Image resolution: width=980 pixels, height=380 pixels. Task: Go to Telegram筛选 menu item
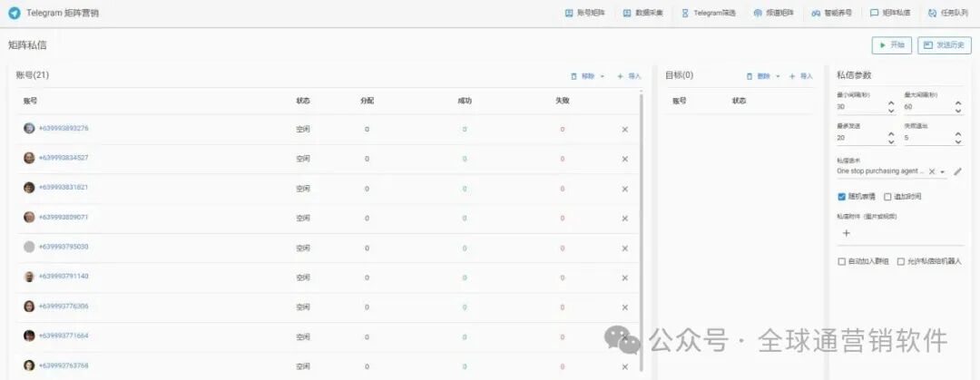click(708, 13)
